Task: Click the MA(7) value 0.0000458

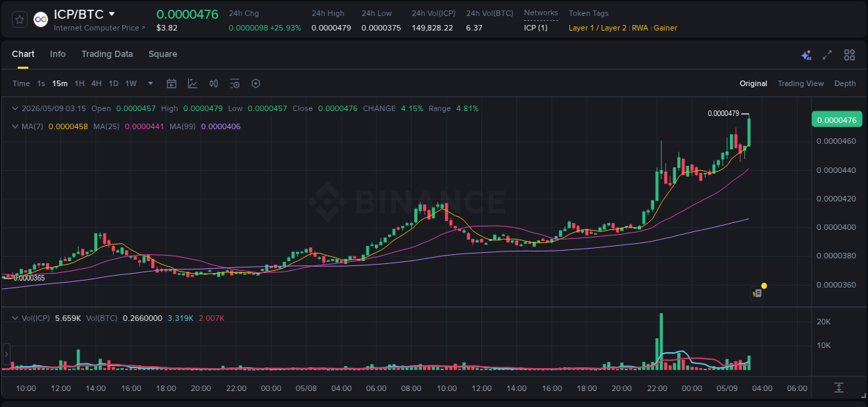Action: click(68, 126)
